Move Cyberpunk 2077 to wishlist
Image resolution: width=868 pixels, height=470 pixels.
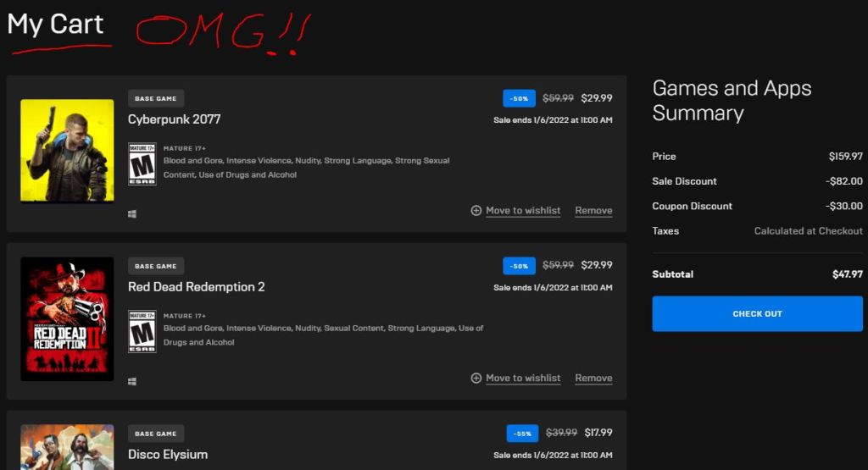(x=523, y=211)
